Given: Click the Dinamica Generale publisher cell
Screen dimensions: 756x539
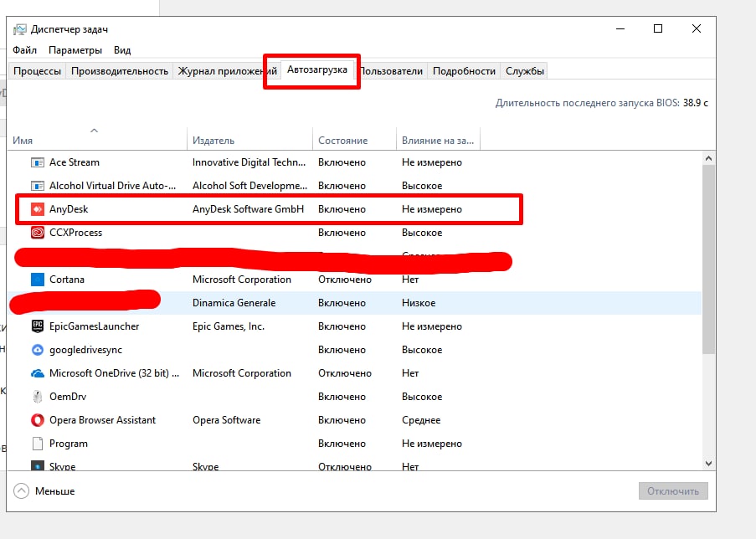Looking at the screenshot, I should (x=234, y=303).
